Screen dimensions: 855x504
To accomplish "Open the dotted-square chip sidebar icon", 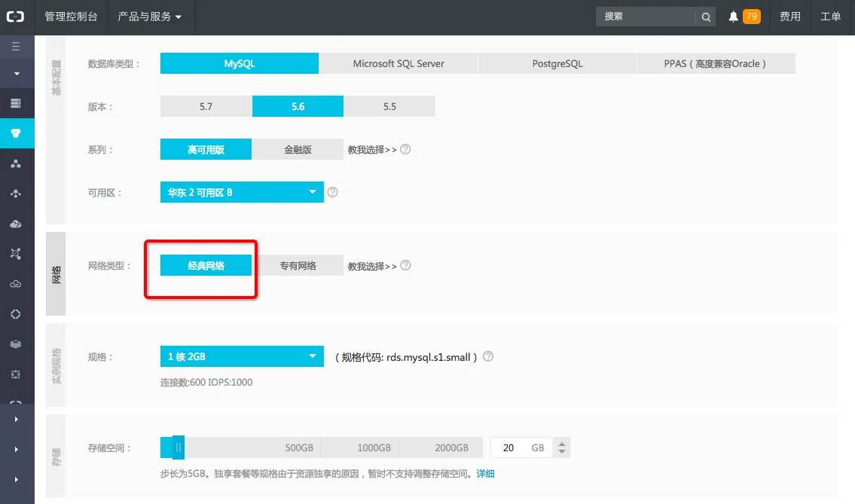I will [16, 374].
